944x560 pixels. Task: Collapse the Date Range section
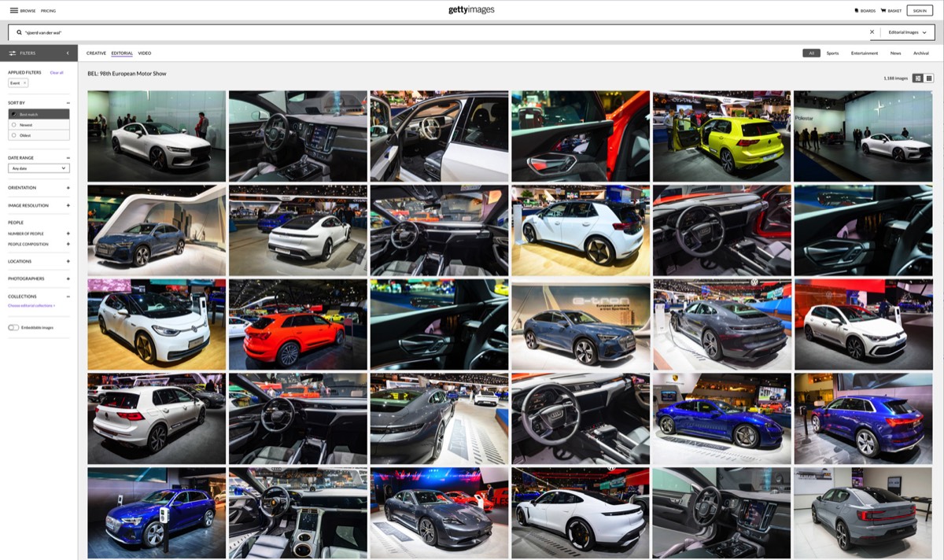coord(68,158)
